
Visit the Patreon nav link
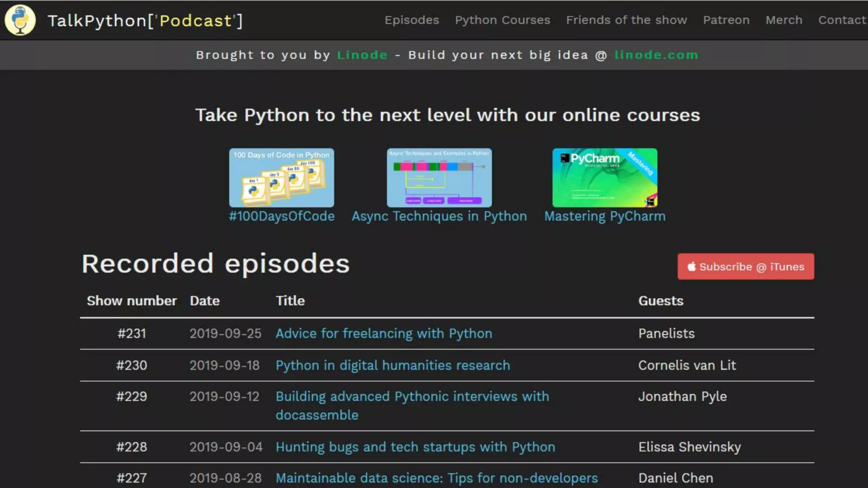(x=726, y=20)
